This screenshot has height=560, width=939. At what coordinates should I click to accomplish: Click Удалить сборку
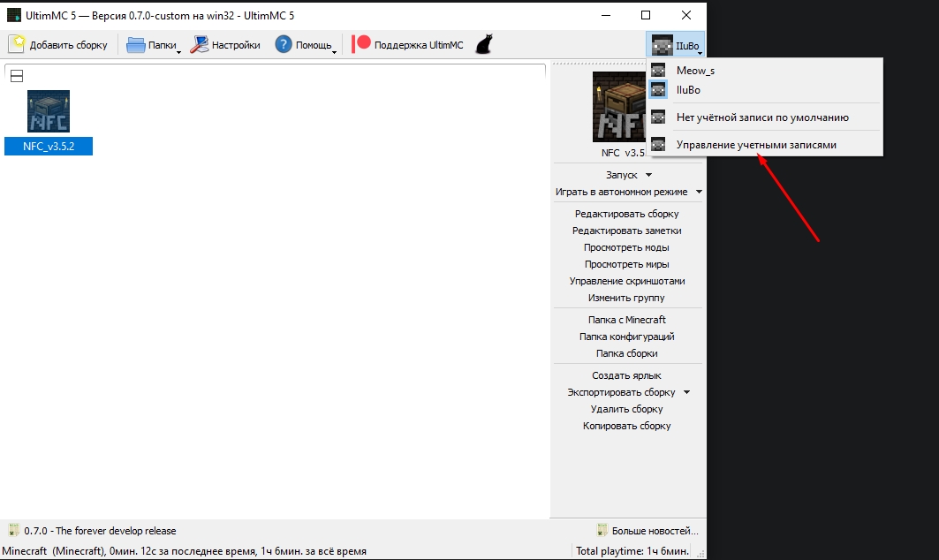pos(627,409)
